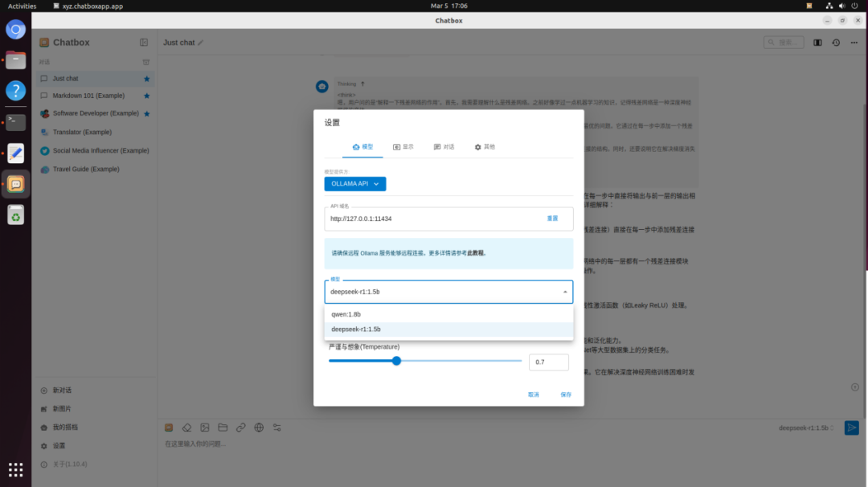Image resolution: width=868 pixels, height=487 pixels.
Task: Click the search box in chat header
Action: (x=784, y=43)
